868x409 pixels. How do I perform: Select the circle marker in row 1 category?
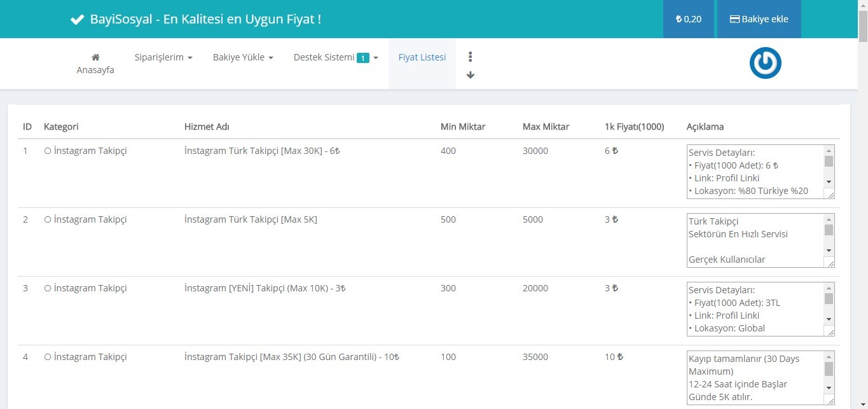[48, 151]
